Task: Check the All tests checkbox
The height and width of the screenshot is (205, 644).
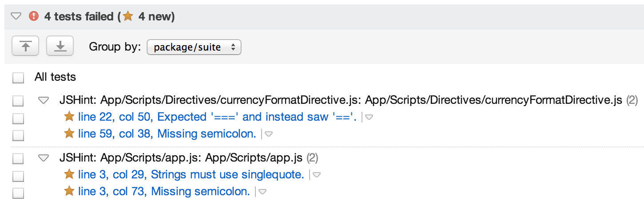Action: click(x=18, y=78)
